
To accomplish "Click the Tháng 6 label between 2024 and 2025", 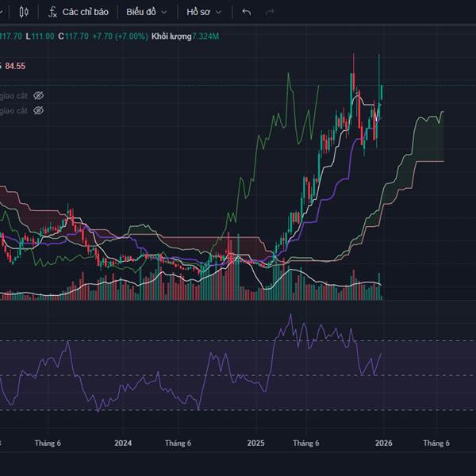I will (x=178, y=443).
